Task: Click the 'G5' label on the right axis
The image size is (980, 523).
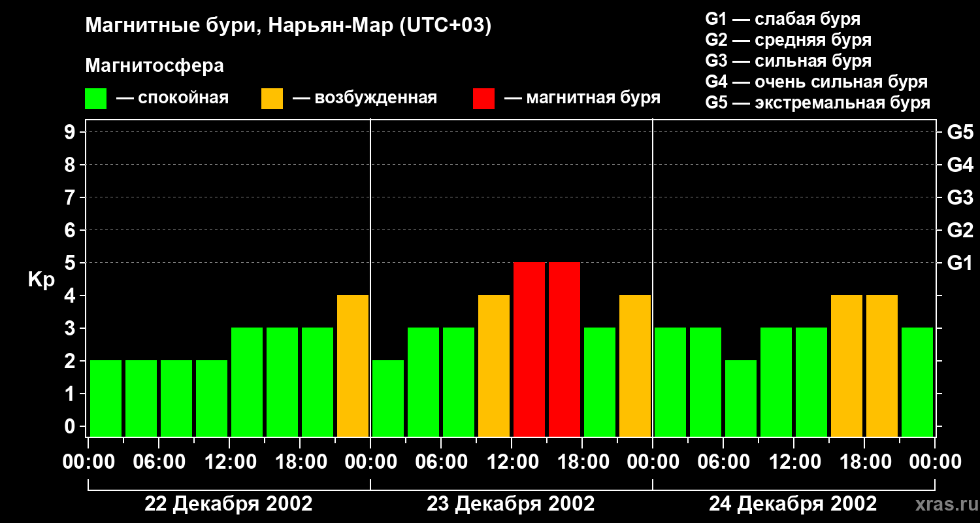Action: (x=960, y=132)
